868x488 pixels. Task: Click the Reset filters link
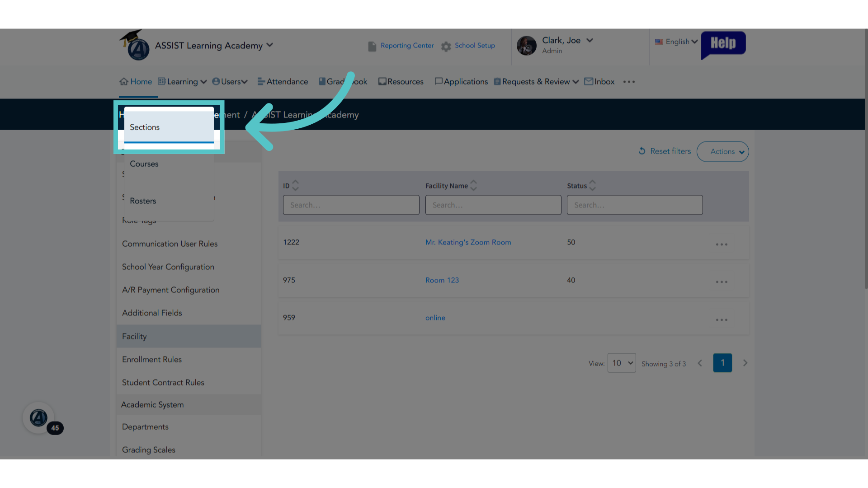[670, 151]
